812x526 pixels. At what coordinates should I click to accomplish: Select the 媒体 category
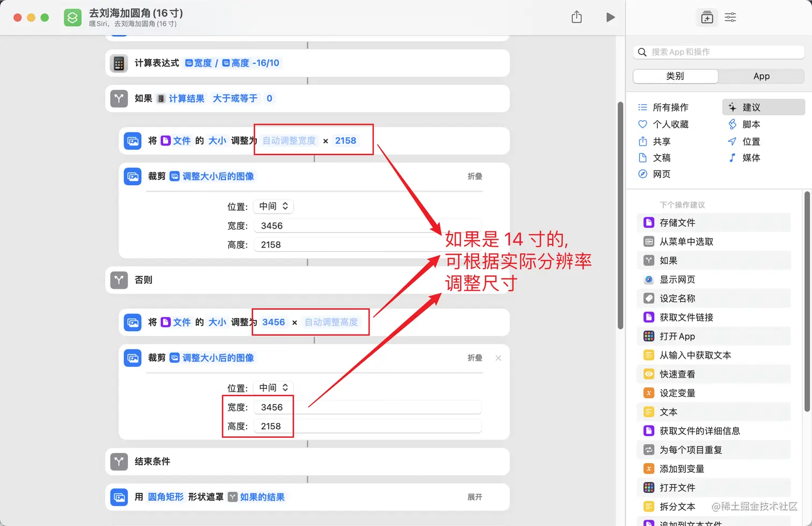744,158
